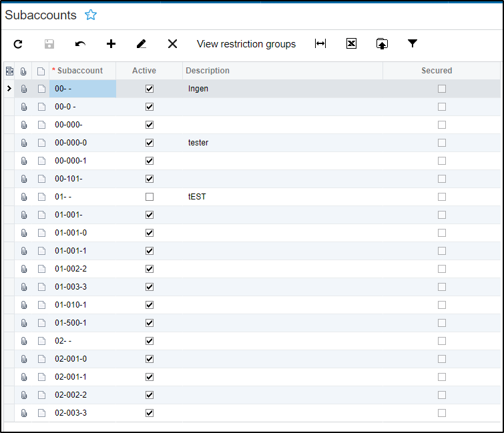The width and height of the screenshot is (504, 433).
Task: Open attachments for row 01-500-1
Action: [24, 323]
